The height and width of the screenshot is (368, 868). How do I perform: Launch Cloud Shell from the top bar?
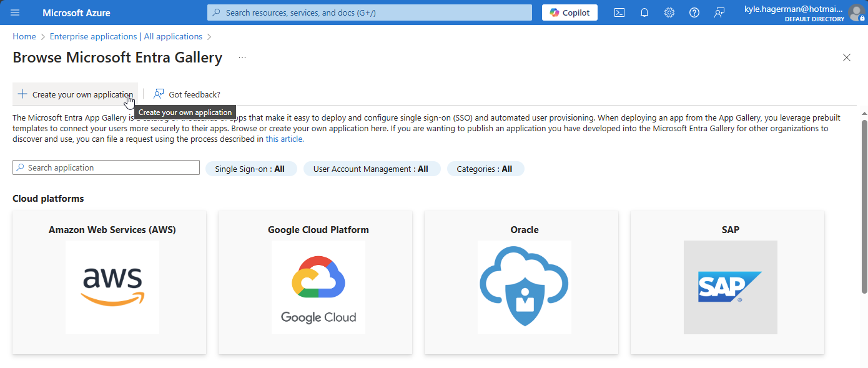(619, 12)
